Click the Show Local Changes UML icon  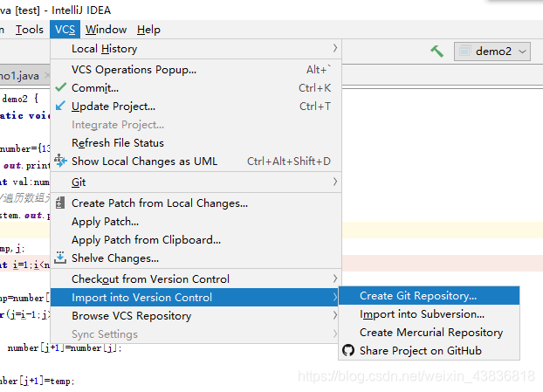tap(60, 161)
